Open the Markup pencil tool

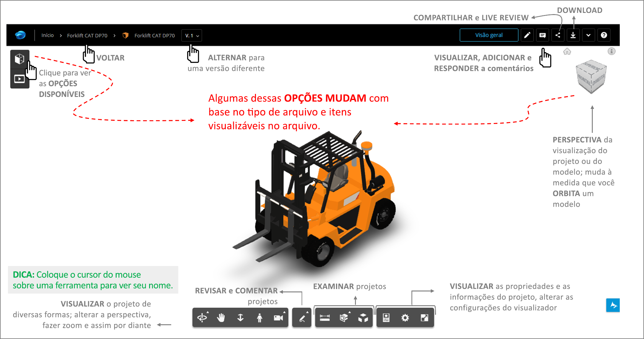[302, 318]
